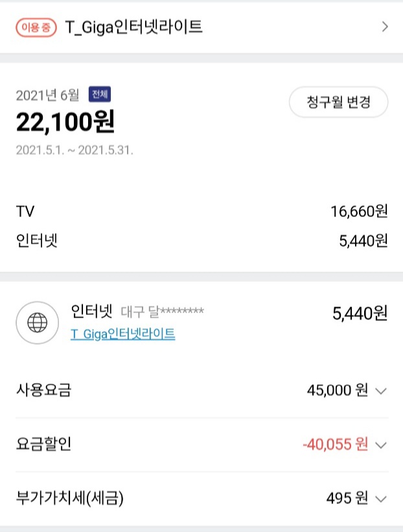403x532 pixels.
Task: Select the TV charge row label
Action: click(x=25, y=211)
